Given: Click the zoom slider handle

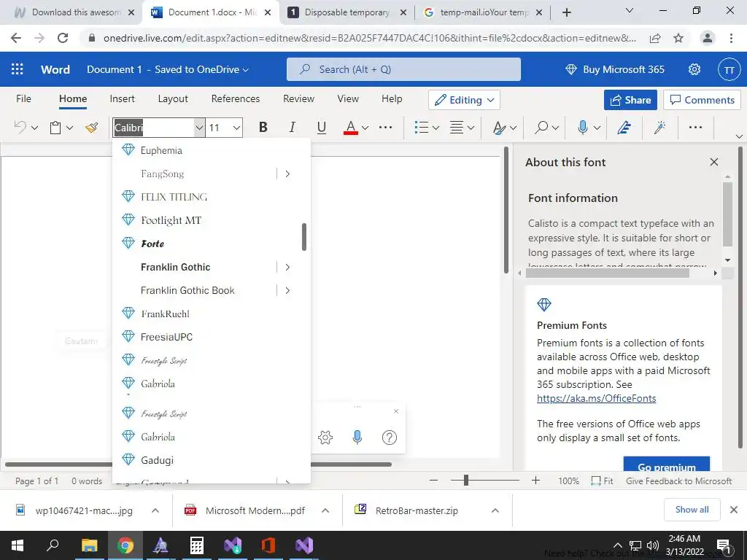Looking at the screenshot, I should point(466,481).
